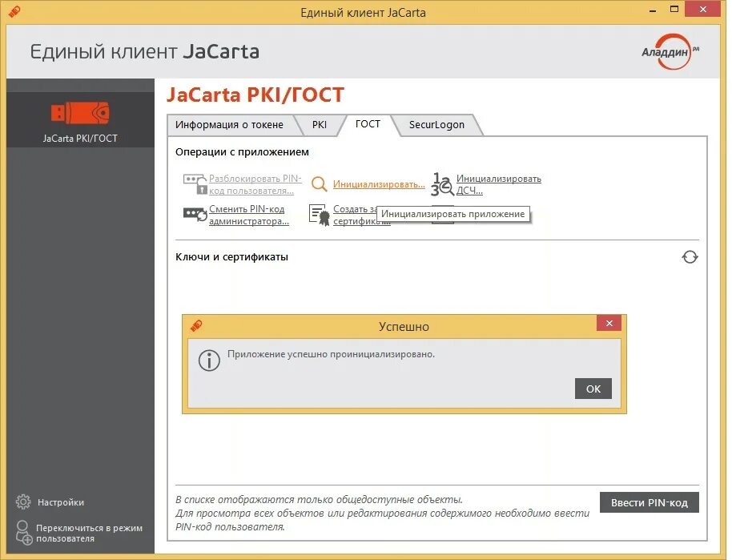Close the Единый клиент JaCarta main window
The image size is (732, 560).
coord(702,10)
